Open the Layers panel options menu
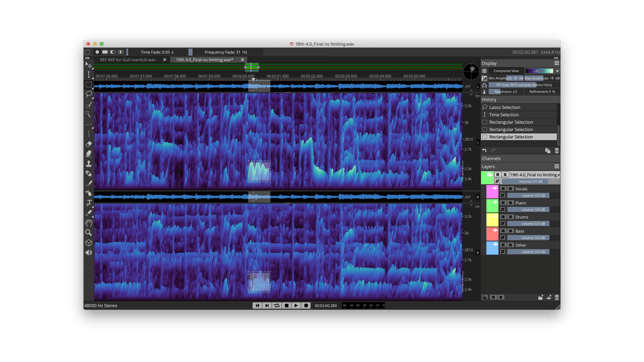Screen dimensions: 644x362 pos(556,166)
